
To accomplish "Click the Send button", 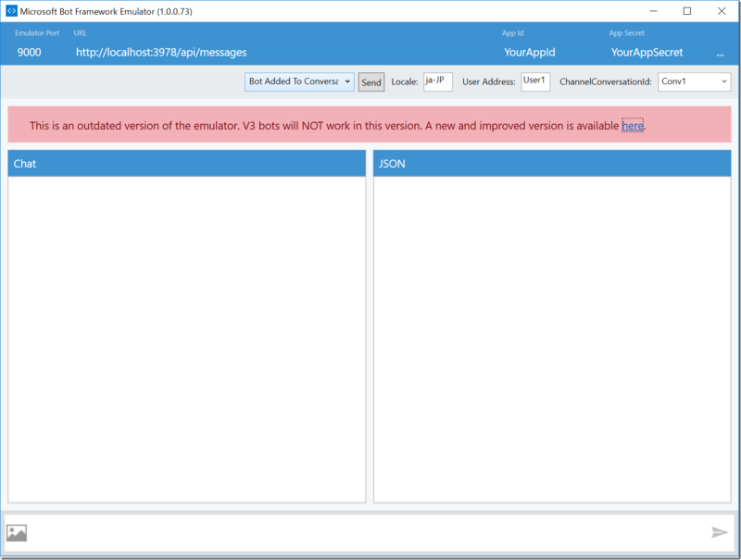I will (x=371, y=82).
